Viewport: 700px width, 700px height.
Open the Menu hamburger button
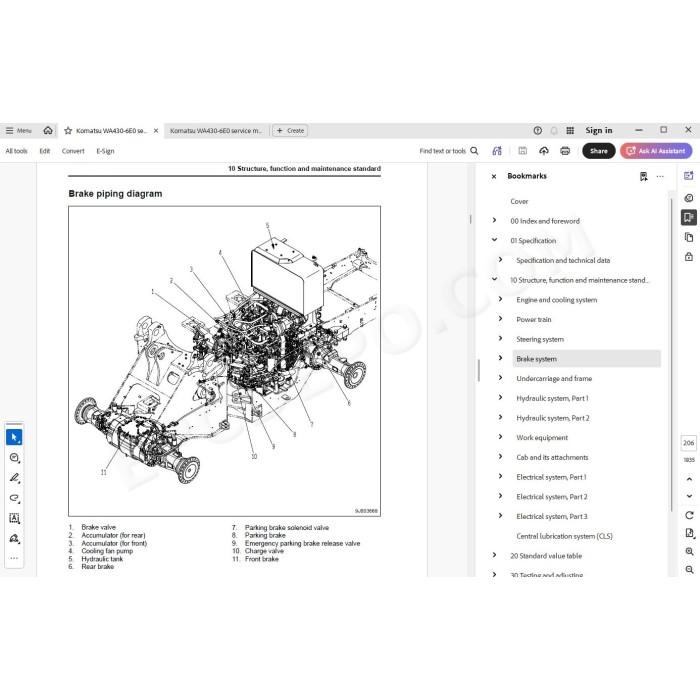[x=18, y=131]
